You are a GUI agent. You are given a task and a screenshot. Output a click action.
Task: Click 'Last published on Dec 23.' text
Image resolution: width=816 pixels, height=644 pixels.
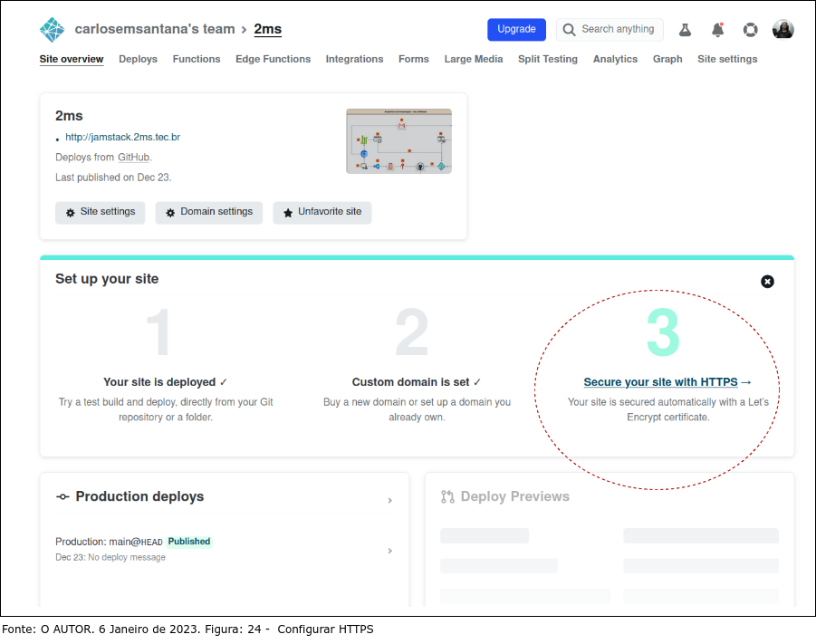click(113, 178)
